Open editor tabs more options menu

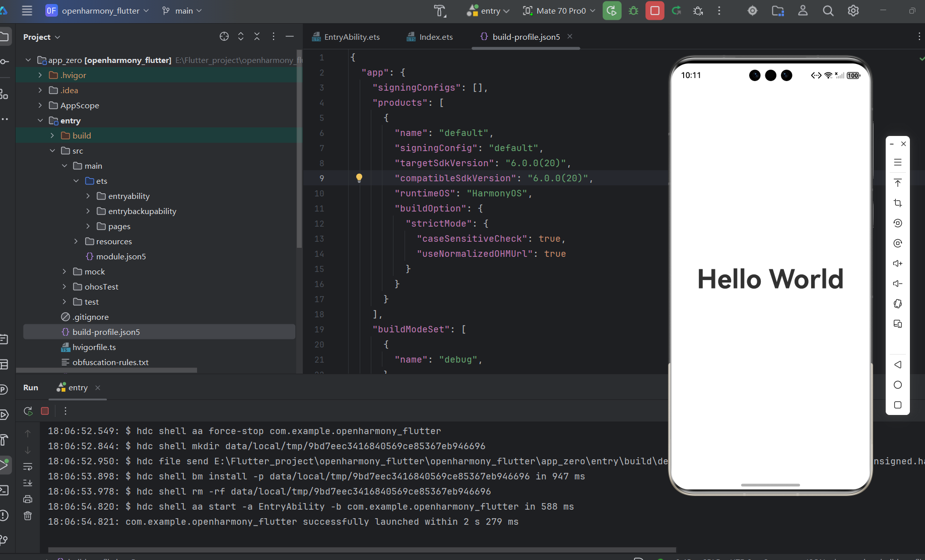click(918, 36)
